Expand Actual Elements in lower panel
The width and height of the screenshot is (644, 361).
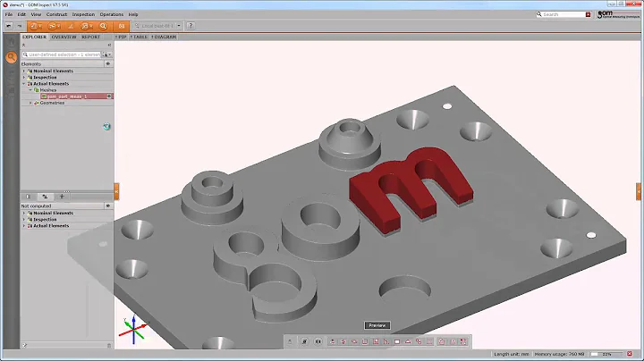click(24, 225)
